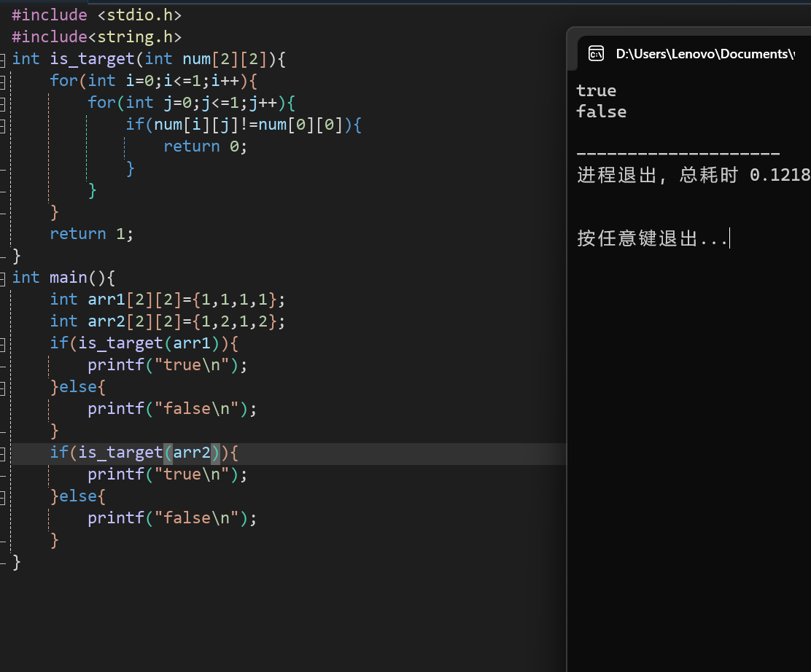Click the 'int arr1[2][2]={1,1,1,1};' line
Image resolution: width=811 pixels, height=672 pixels.
click(167, 300)
